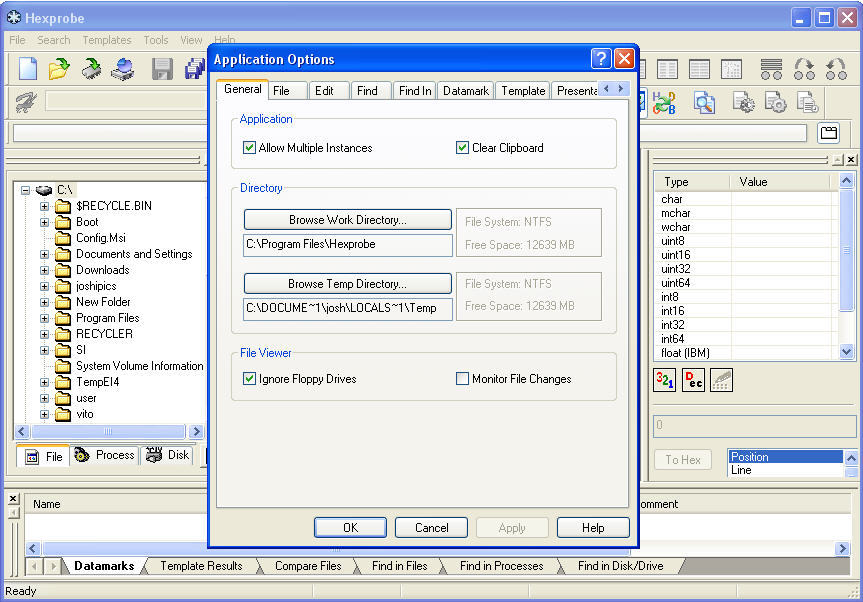Viewport: 863px width, 602px height.
Task: Click the ruler icon next to Dec
Action: [722, 380]
